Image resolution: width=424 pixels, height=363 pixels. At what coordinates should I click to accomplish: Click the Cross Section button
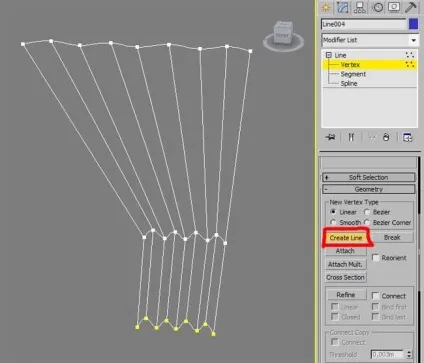(345, 277)
